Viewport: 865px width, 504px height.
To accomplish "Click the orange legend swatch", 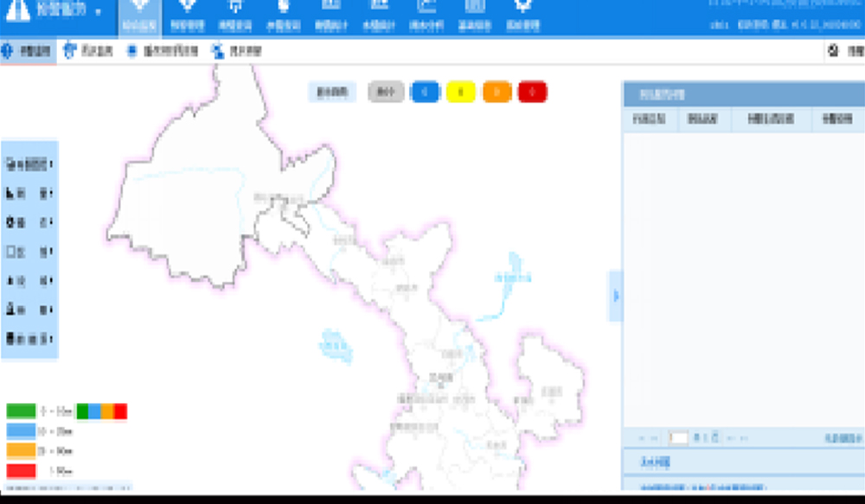I will click(x=21, y=450).
